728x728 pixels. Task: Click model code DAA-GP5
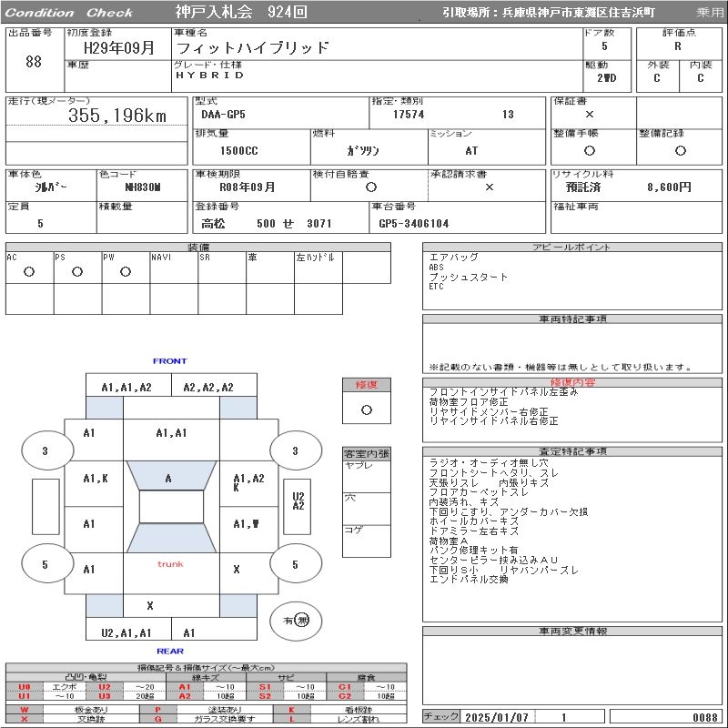[223, 115]
